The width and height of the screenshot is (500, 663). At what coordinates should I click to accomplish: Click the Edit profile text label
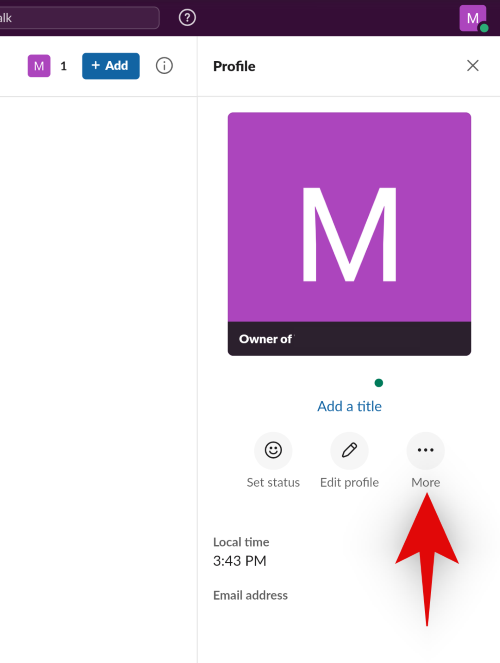350,482
